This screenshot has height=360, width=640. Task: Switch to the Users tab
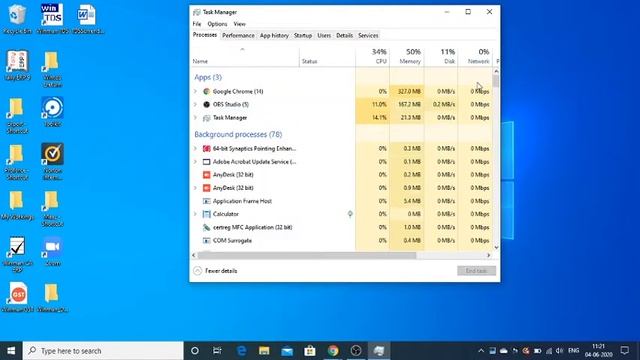324,36
